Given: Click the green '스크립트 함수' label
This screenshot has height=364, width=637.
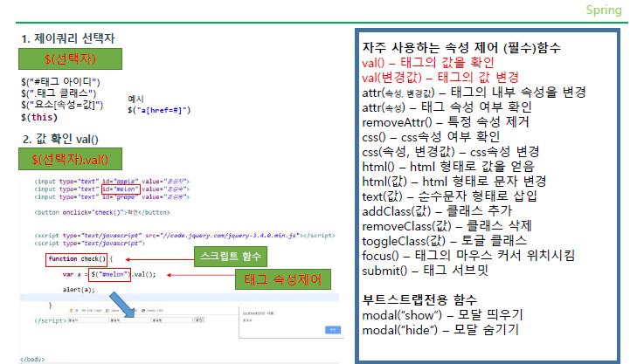Looking at the screenshot, I should 231,257.
